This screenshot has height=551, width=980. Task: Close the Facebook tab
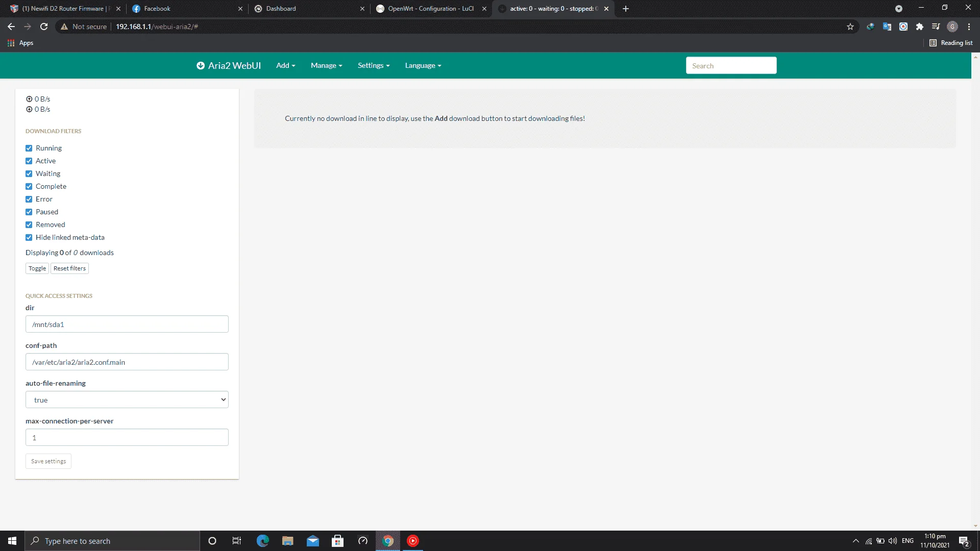pyautogui.click(x=240, y=9)
